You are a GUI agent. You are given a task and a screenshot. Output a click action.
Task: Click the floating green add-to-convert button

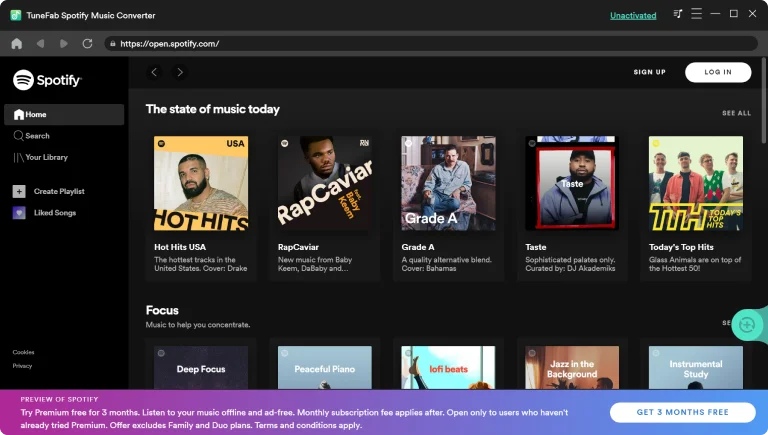click(x=746, y=325)
